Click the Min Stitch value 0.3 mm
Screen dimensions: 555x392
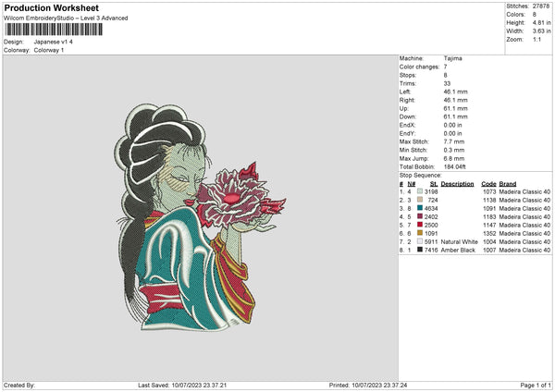pos(454,150)
